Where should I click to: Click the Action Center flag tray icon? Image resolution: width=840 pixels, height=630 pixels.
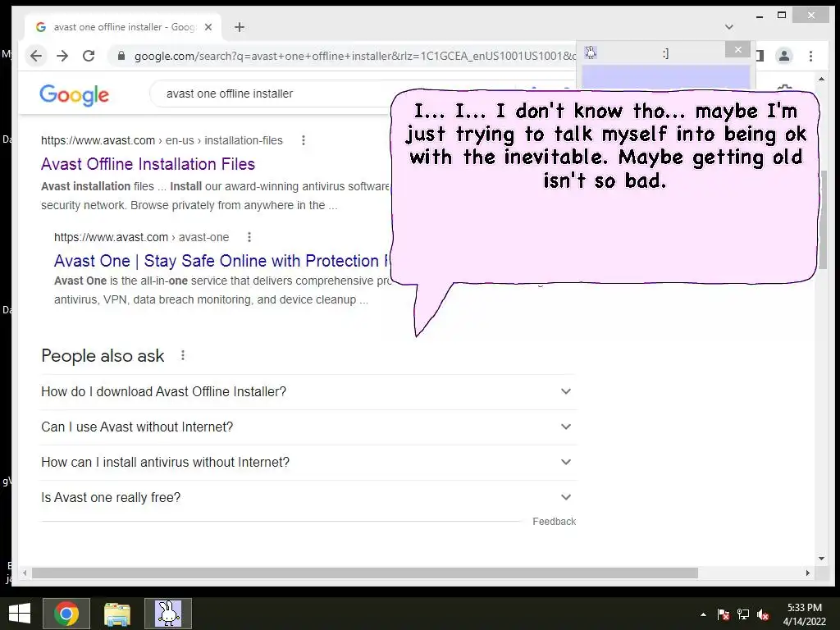[724, 614]
